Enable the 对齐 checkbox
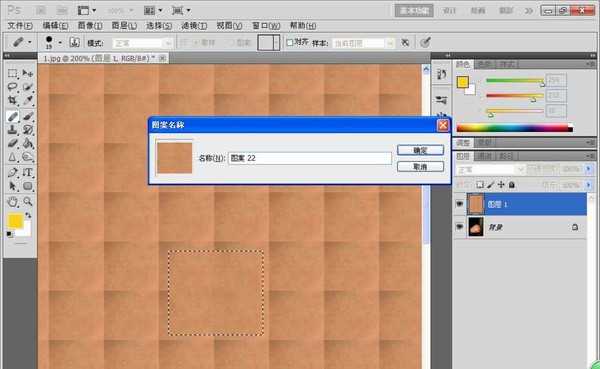The height and width of the screenshot is (369, 600). [x=290, y=42]
